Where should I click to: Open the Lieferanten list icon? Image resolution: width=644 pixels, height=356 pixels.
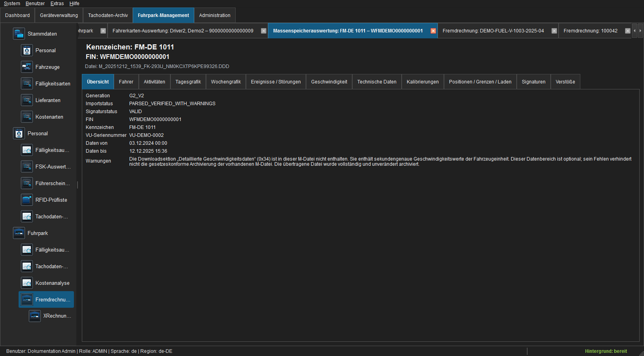(x=27, y=100)
